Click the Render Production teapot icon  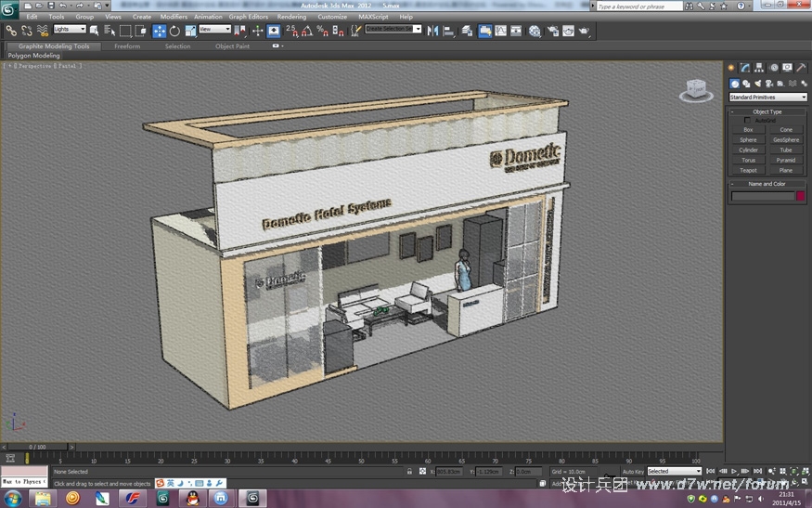585,31
